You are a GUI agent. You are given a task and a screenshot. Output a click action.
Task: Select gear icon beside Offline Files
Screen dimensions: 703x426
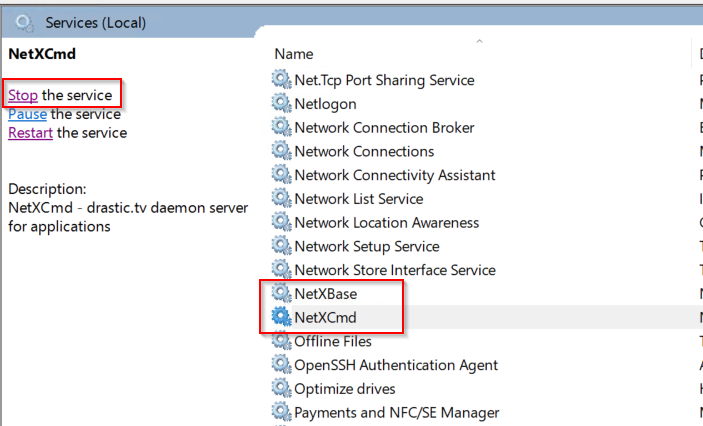pyautogui.click(x=282, y=341)
